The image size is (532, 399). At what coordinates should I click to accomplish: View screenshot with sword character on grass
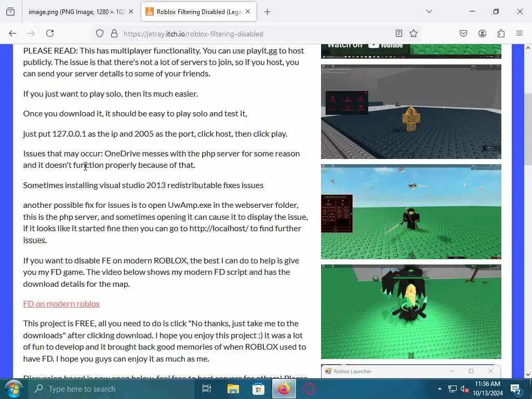pos(411,212)
